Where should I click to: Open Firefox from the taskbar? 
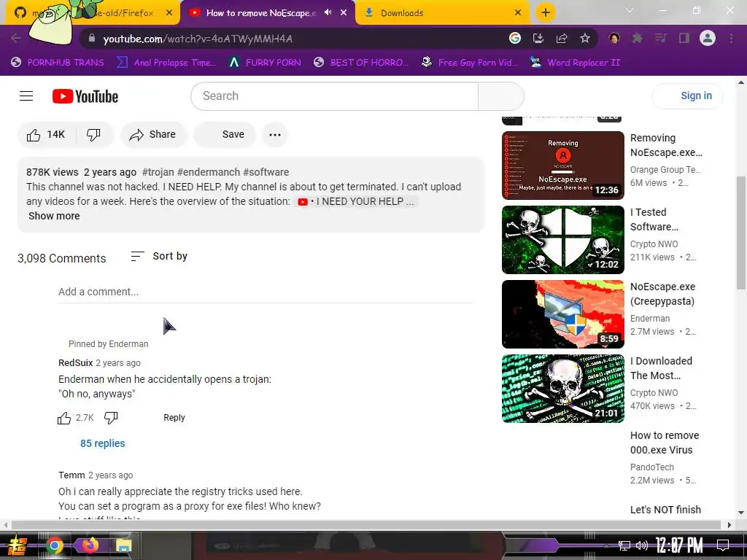pos(90,545)
